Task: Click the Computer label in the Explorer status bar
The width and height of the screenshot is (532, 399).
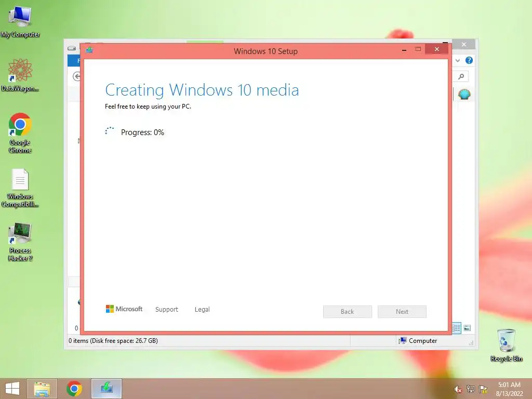Action: click(x=423, y=341)
